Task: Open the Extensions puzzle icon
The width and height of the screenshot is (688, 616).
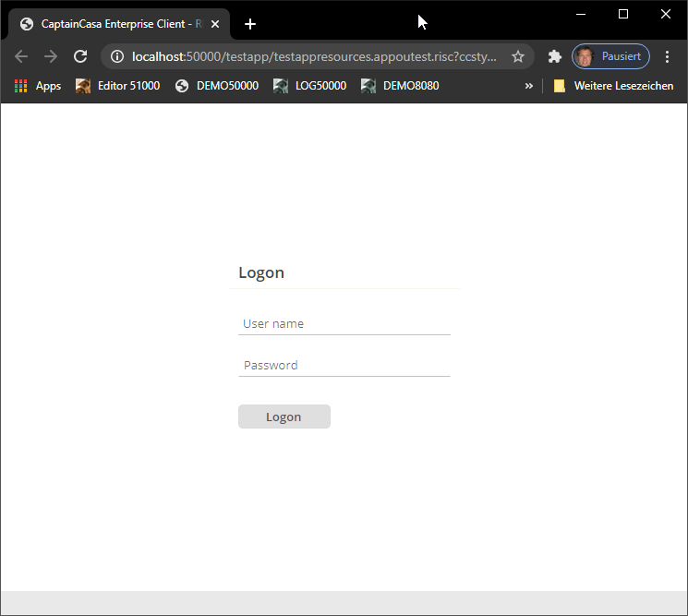Action: [x=554, y=56]
